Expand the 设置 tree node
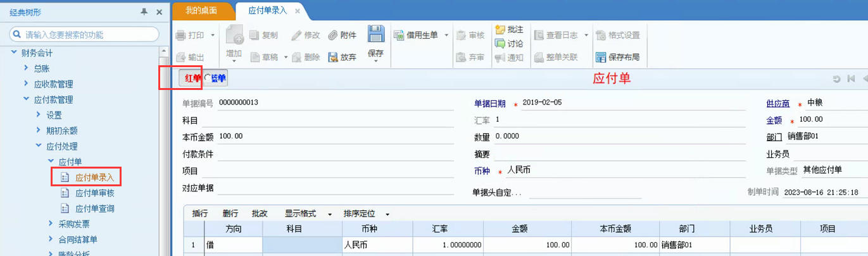This screenshot has height=256, width=868. tap(39, 115)
